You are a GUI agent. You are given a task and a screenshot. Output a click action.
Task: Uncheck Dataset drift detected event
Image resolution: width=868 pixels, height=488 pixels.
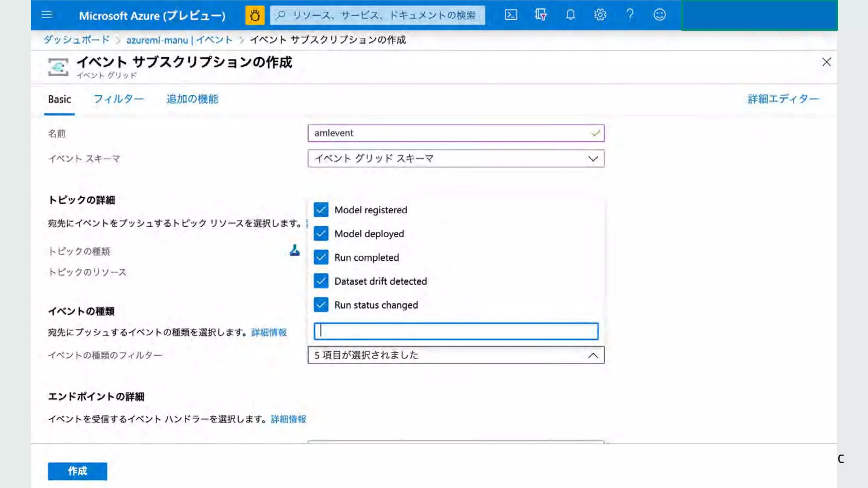(x=321, y=281)
